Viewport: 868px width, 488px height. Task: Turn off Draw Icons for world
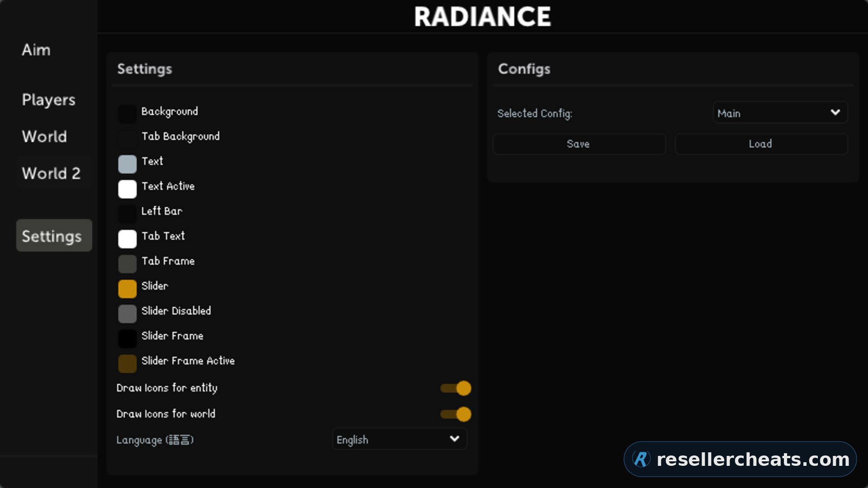coord(456,414)
